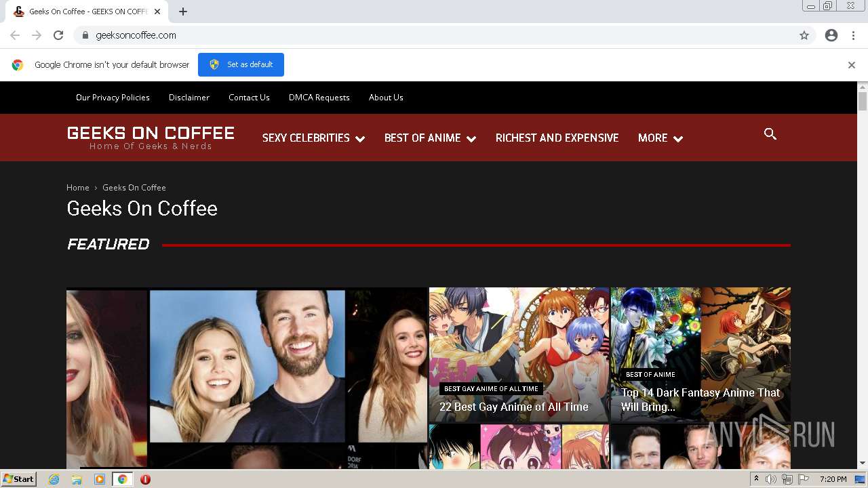Click the taskbar clock 7:20 PM
The width and height of the screenshot is (868, 488).
tap(833, 479)
